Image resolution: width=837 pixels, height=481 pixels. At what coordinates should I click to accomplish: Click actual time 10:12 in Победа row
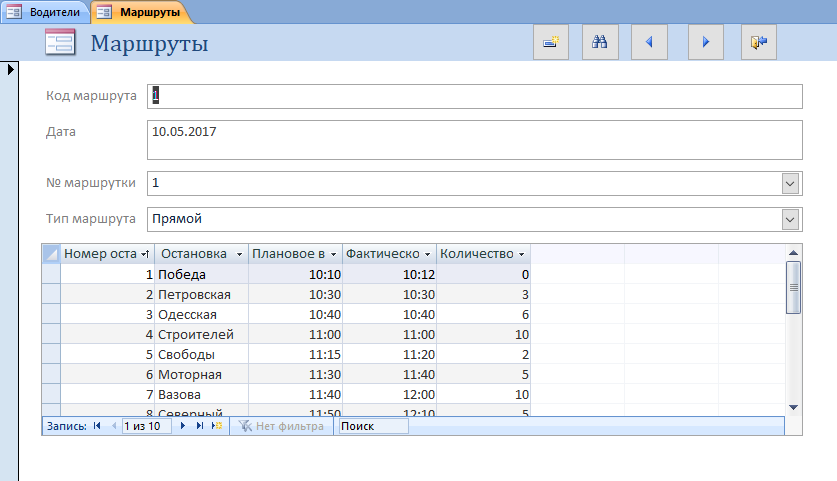pos(390,274)
